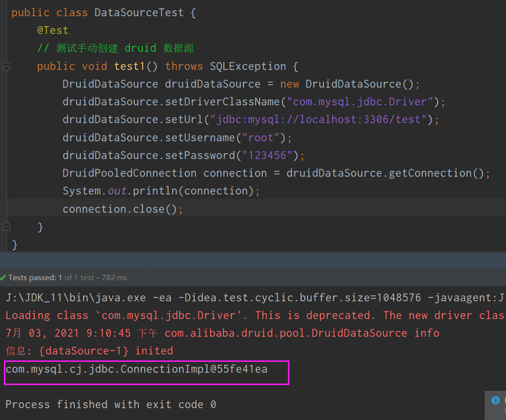Open the blue info notification icon
Screen dimensions: 506x420
(495, 400)
